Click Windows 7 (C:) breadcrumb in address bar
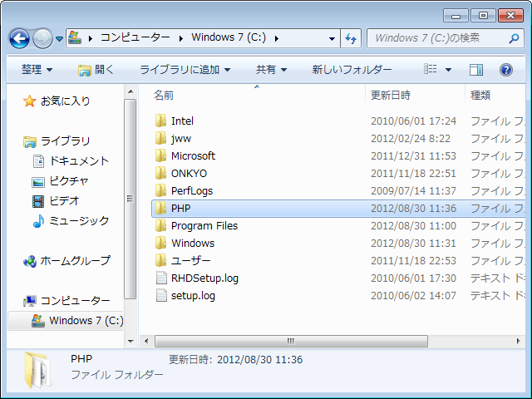Viewport: 532px width, 399px height. click(x=229, y=37)
